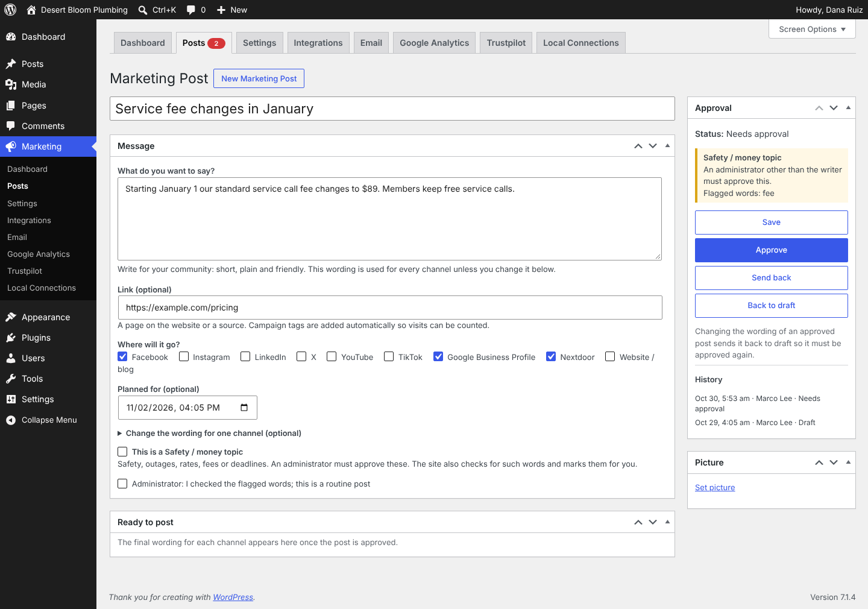This screenshot has width=868, height=609.
Task: Click the Collapse Menu arrow icon
Action: 11,420
